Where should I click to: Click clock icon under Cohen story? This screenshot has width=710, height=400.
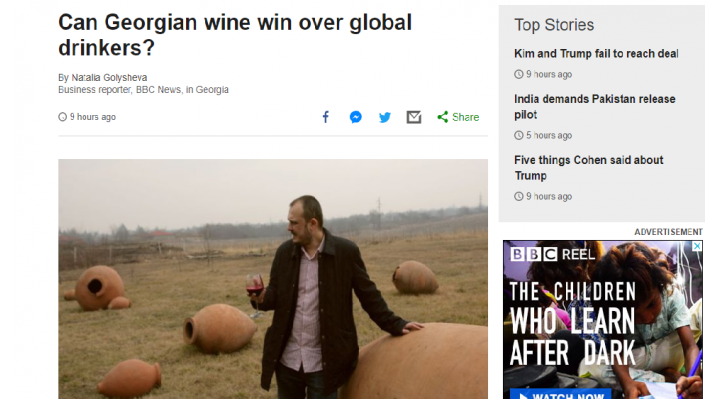tap(519, 196)
